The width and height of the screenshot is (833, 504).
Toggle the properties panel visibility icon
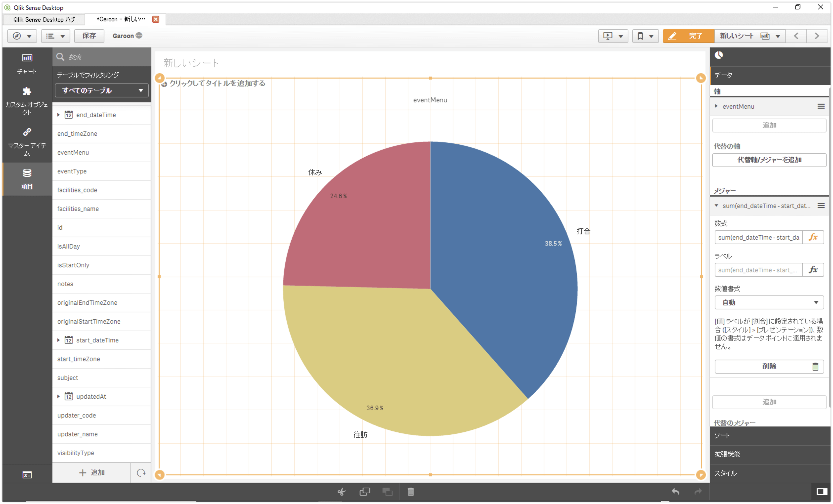821,492
